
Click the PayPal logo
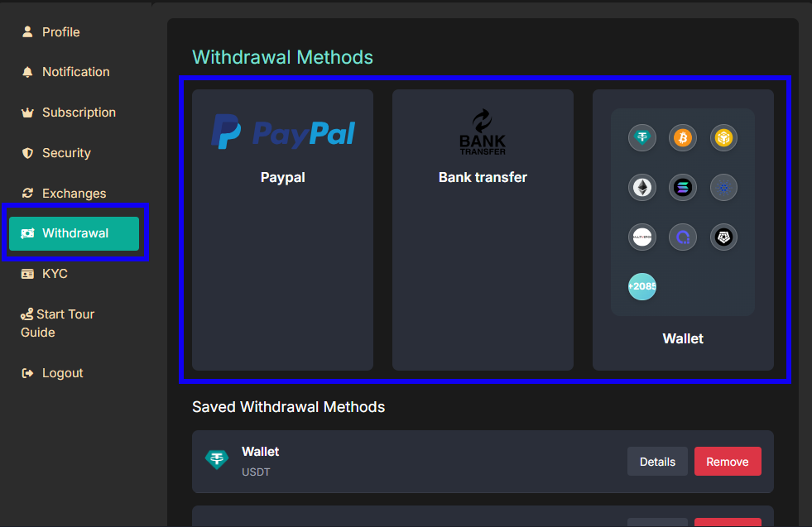pyautogui.click(x=283, y=132)
